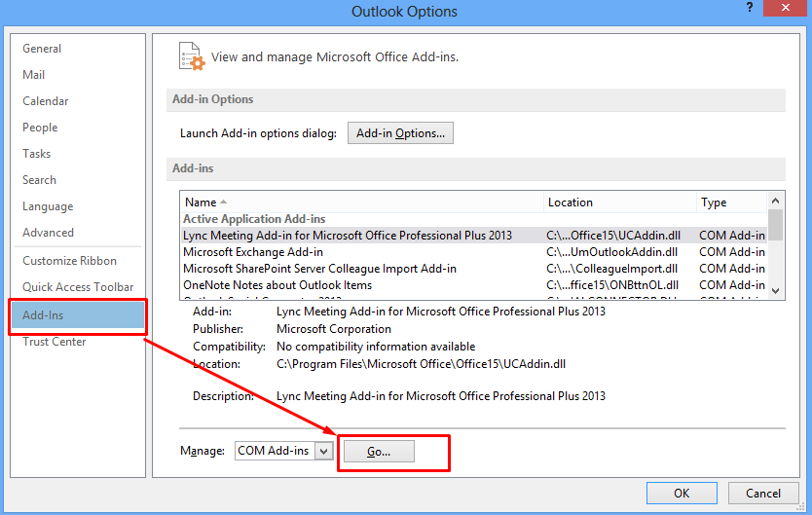812x515 pixels.
Task: Open dialog help question mark icon
Action: [x=750, y=7]
